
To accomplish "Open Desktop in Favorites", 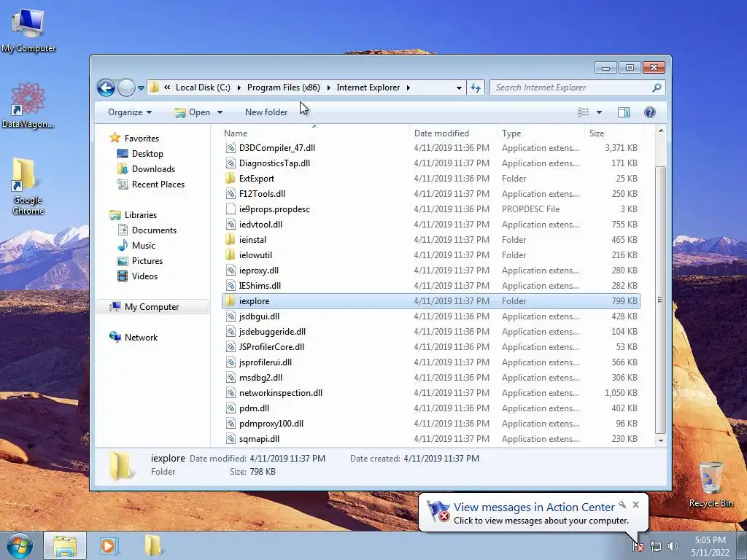I will pyautogui.click(x=147, y=154).
